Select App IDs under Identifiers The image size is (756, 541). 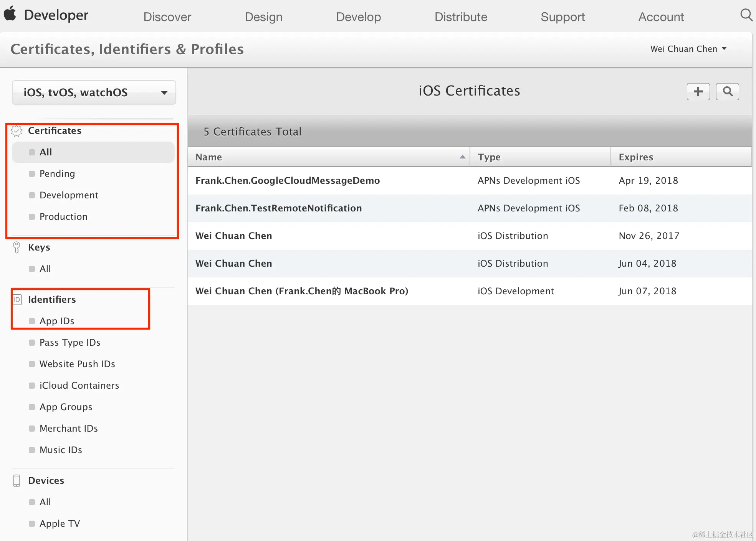(x=57, y=321)
